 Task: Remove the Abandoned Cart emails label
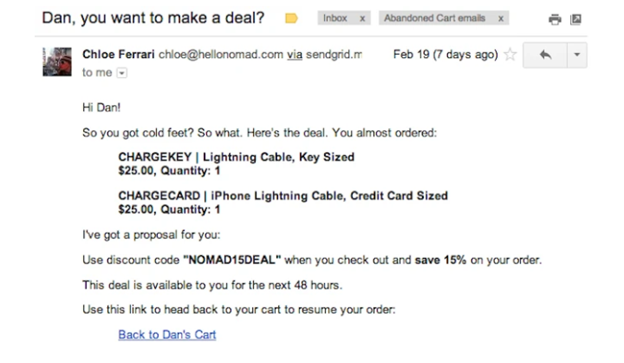pos(501,18)
